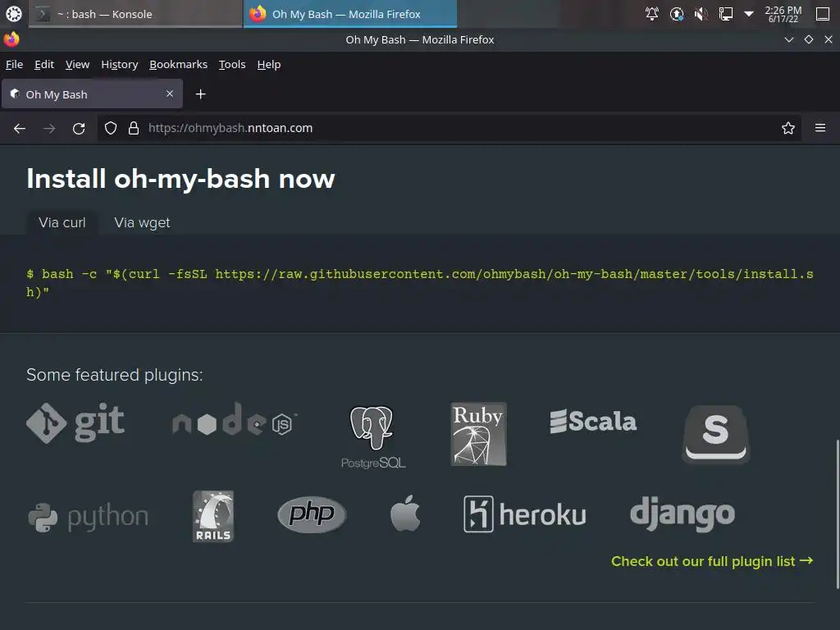Close the Oh My Bash tab
This screenshot has width=840, height=630.
(169, 94)
